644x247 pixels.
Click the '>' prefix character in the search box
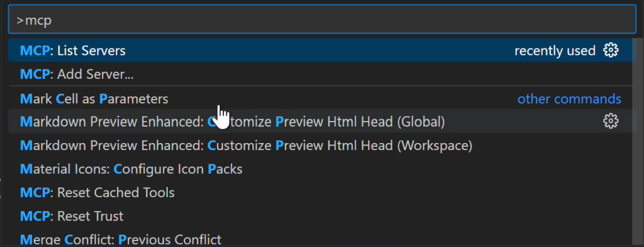pyautogui.click(x=20, y=20)
